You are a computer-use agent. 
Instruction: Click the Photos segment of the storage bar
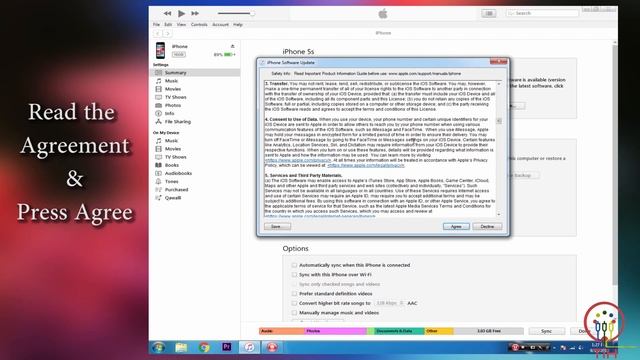click(336, 331)
